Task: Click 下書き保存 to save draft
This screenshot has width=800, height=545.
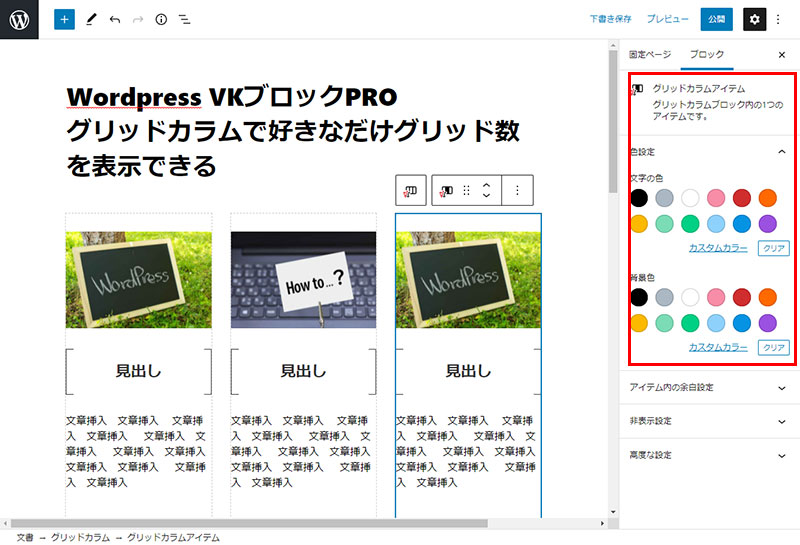Action: 610,19
